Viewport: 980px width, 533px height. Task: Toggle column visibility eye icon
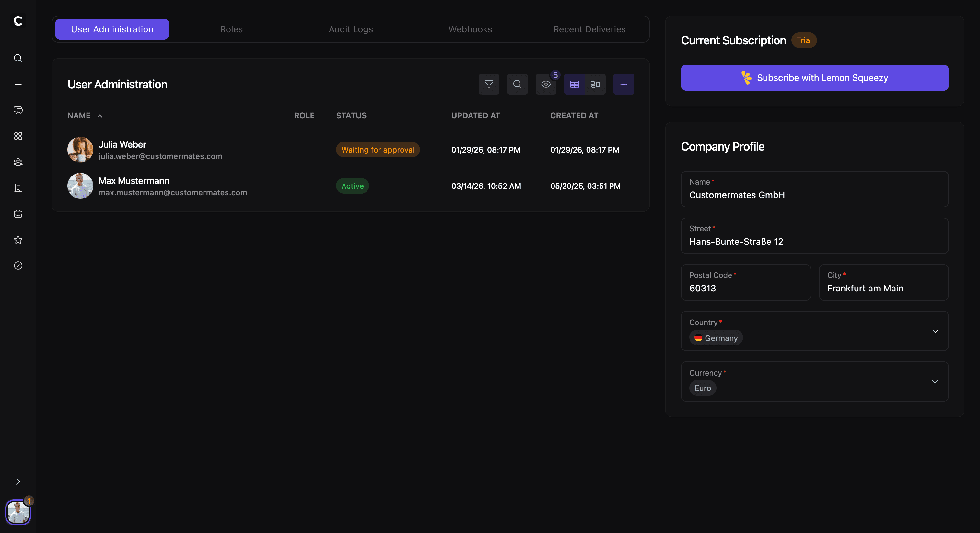click(x=546, y=84)
